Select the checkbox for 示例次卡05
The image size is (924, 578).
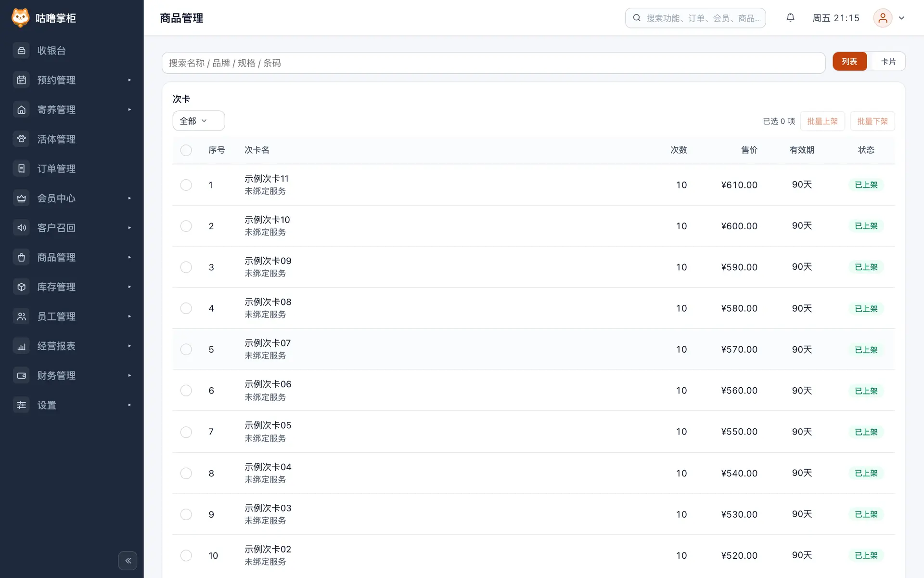pos(186,432)
